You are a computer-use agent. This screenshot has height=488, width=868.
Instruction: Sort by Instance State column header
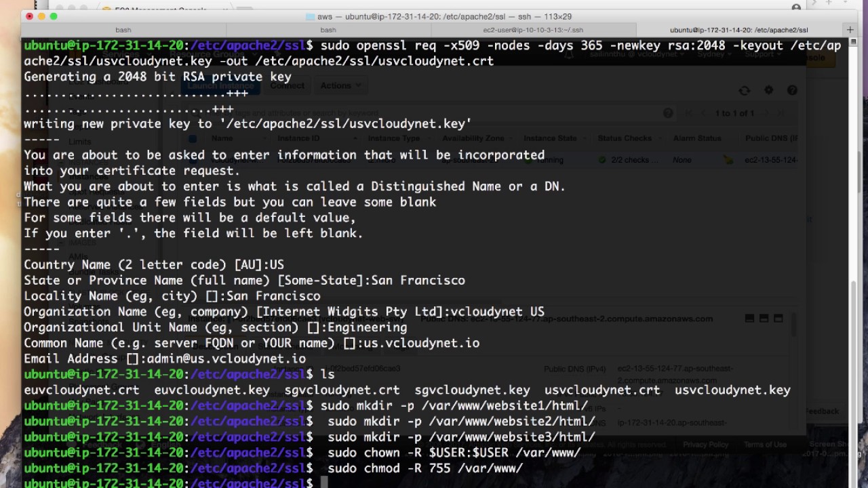pyautogui.click(x=550, y=138)
